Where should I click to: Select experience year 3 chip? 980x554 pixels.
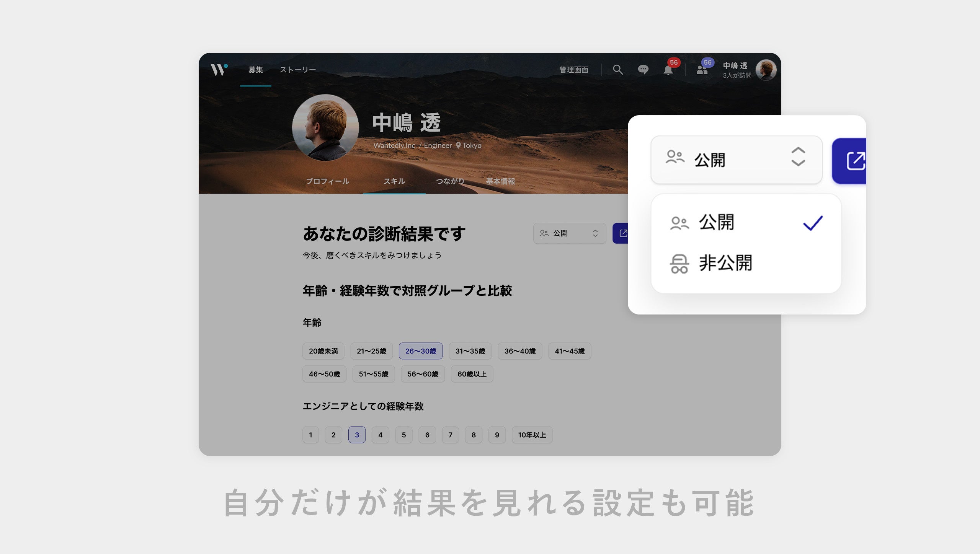coord(357,435)
